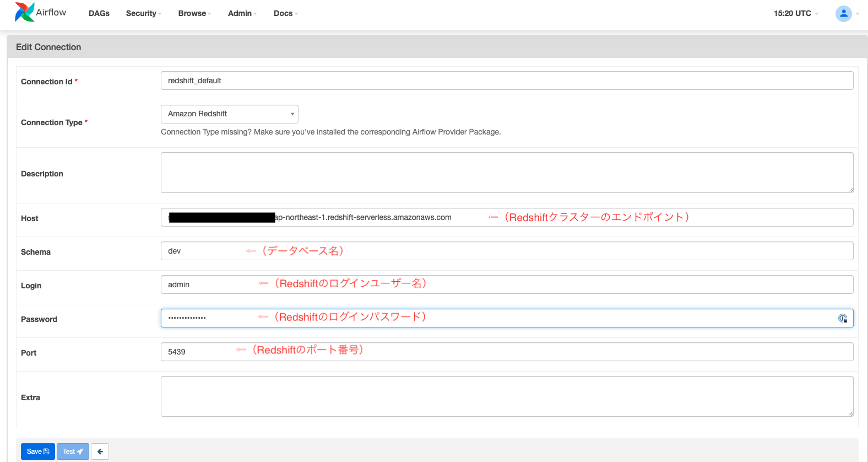
Task: Select the Schema field containing dev
Action: (x=507, y=251)
